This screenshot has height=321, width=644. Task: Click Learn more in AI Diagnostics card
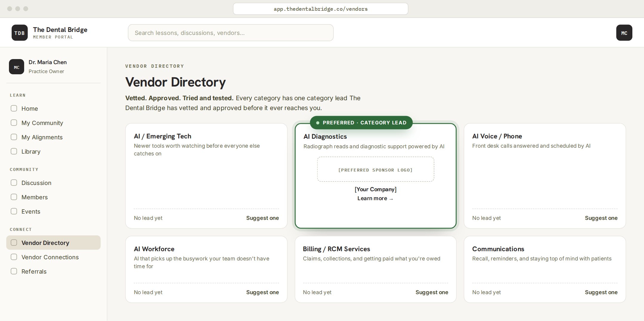point(375,198)
